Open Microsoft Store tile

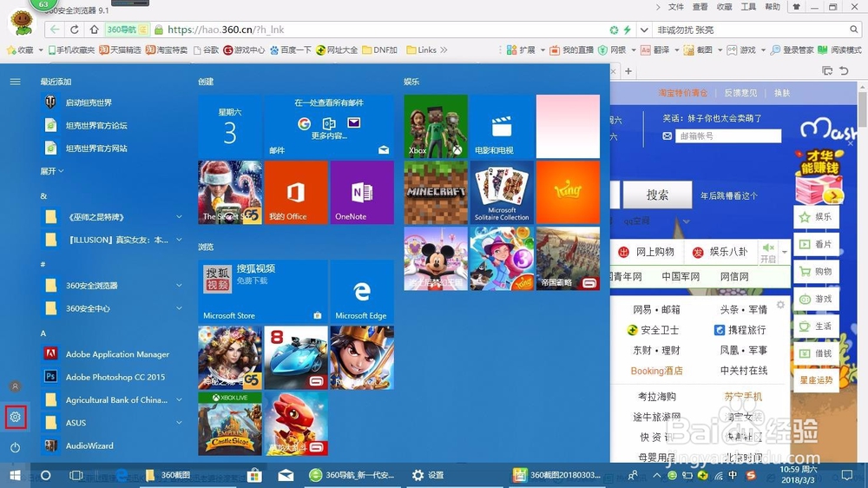pyautogui.click(x=263, y=292)
